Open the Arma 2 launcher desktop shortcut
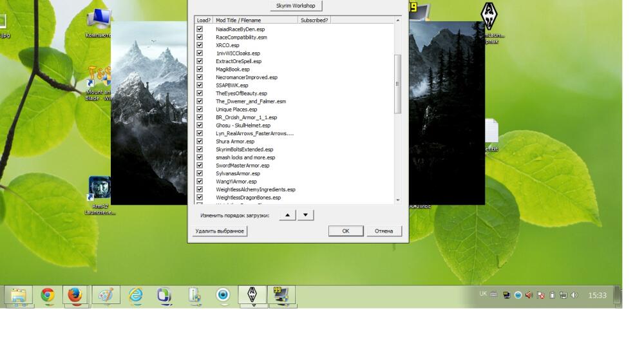Image resolution: width=644 pixels, height=362 pixels. point(99,196)
